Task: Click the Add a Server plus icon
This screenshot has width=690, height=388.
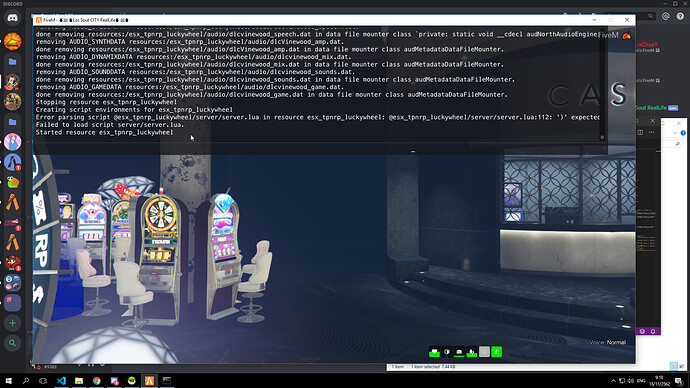Action: pos(12,323)
